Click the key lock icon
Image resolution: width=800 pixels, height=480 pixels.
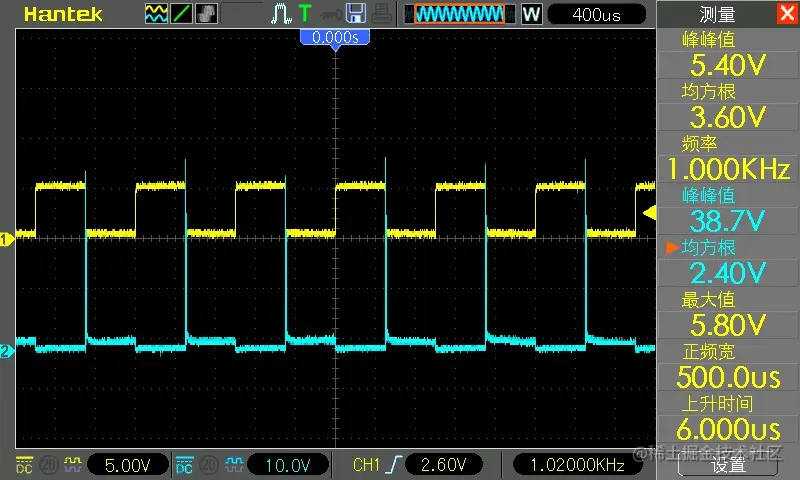(332, 15)
